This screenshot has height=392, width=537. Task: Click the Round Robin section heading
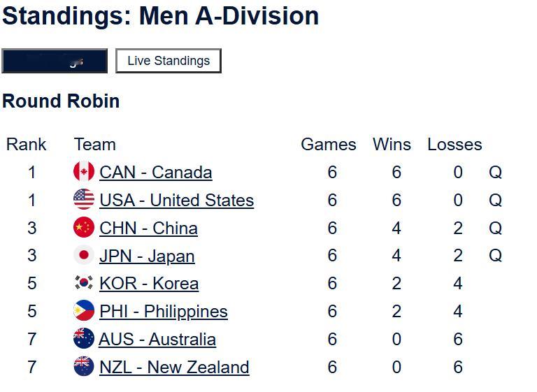(61, 101)
